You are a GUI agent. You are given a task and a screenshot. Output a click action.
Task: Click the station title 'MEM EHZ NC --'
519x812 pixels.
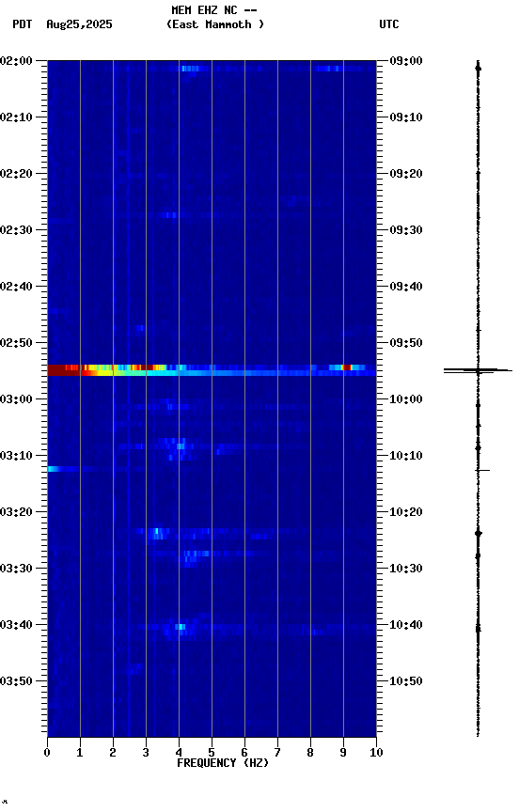[x=214, y=9]
